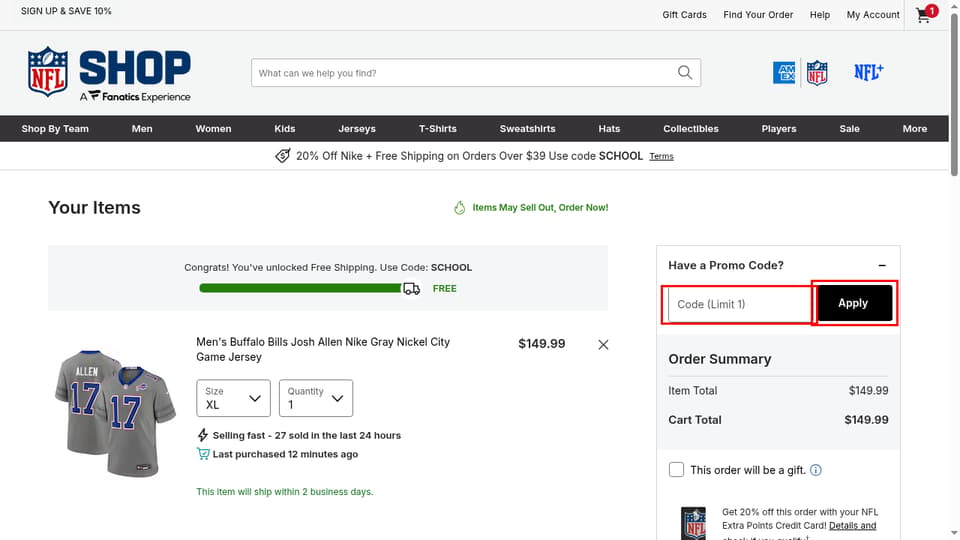Screen dimensions: 960x540
Task: Click the 'Items May Sell Out, Order Now!' text
Action: tap(540, 208)
